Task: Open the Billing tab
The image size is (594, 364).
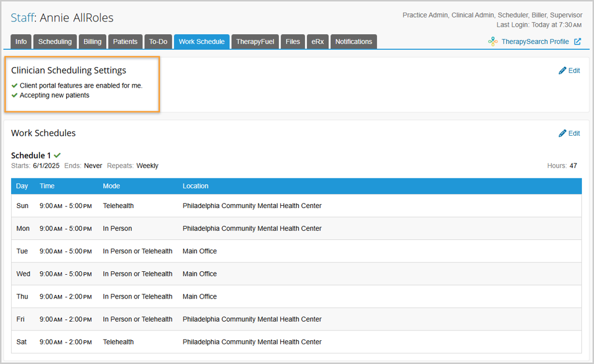Action: coord(92,42)
